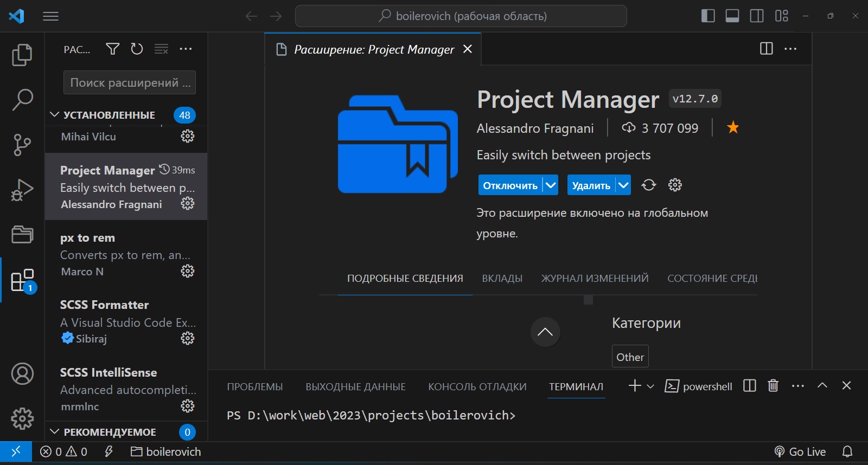This screenshot has height=465, width=868.
Task: Open the Accounts menu icon
Action: click(x=22, y=374)
